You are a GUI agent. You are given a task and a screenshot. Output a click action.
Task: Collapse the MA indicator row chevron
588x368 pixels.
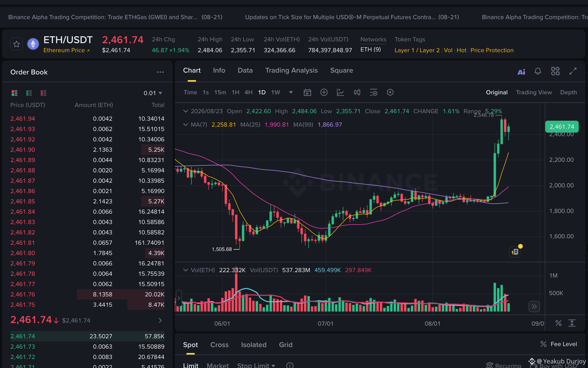(x=185, y=125)
